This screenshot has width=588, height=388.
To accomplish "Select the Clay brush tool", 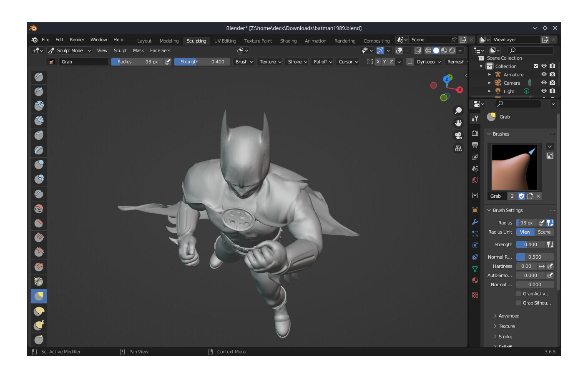I will 39,106.
